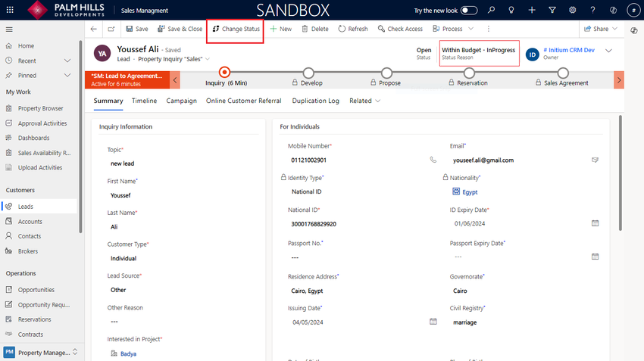Open calendar picker for ID Expiry Date
The image size is (644, 361).
coord(595,223)
